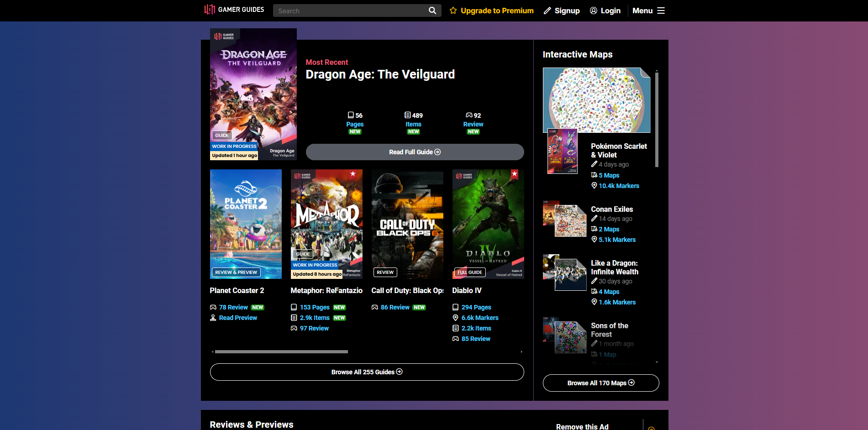The image size is (868, 430).
Task: Click the search magnifier icon
Action: 432,10
